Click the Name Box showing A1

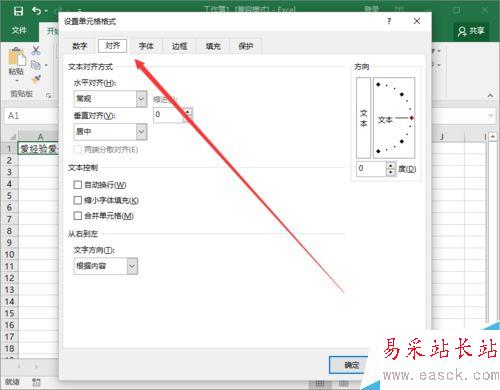tap(32, 116)
